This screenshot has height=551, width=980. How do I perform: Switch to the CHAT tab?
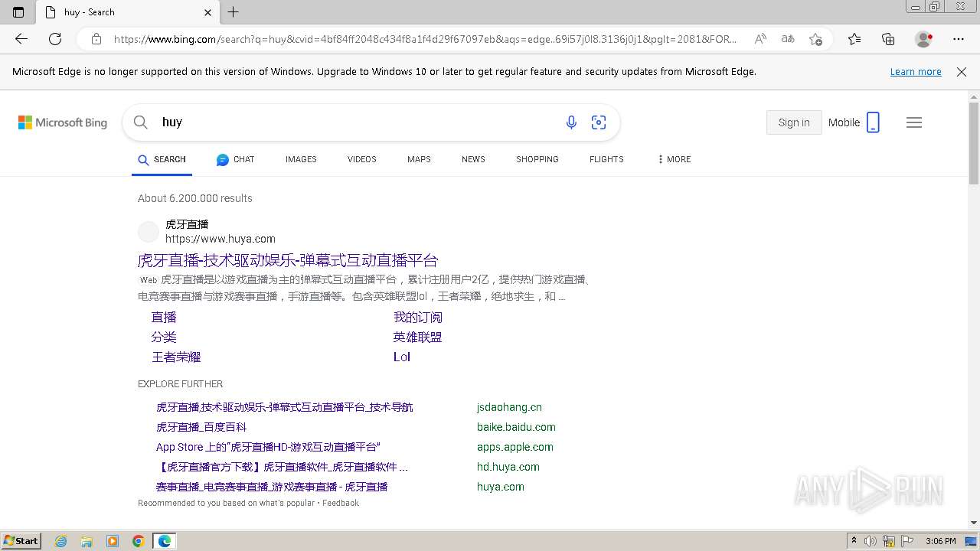(x=235, y=159)
